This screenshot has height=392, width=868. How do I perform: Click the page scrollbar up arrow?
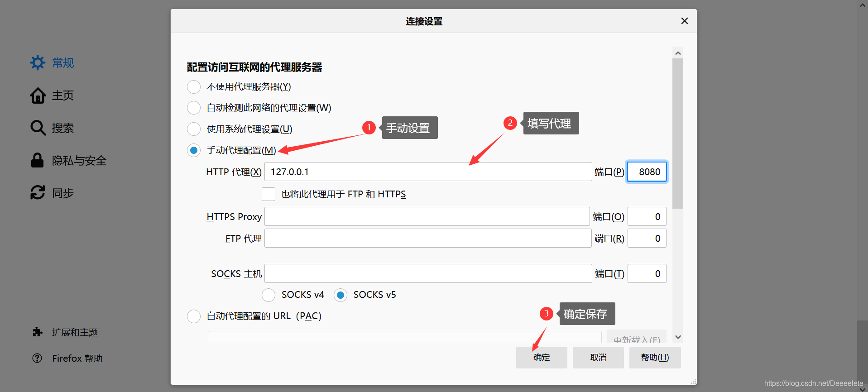(x=862, y=5)
